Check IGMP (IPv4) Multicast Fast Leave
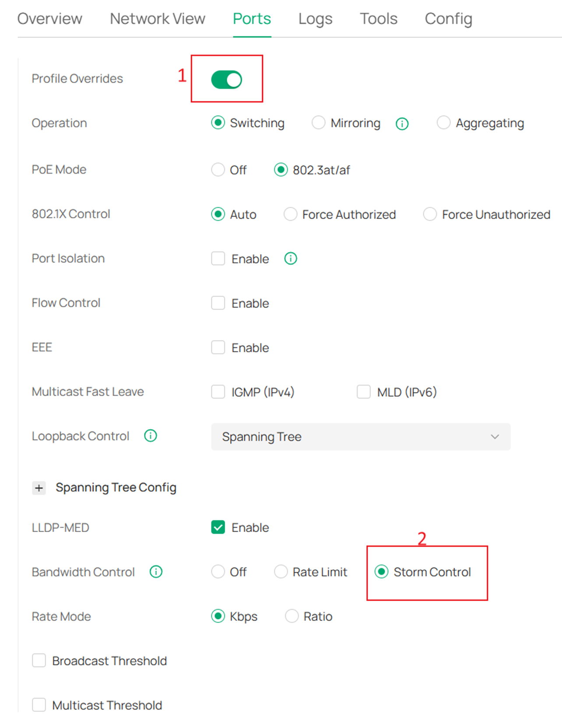The height and width of the screenshot is (728, 562). (x=218, y=392)
